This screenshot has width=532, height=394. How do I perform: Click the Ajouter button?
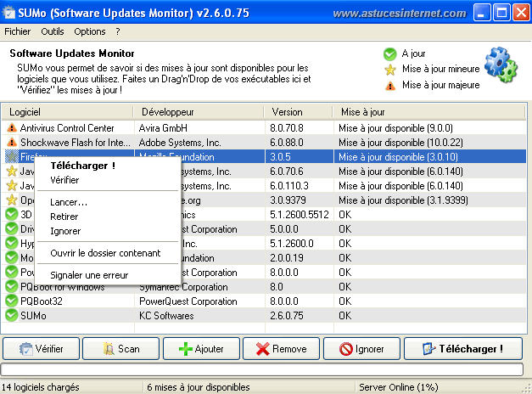201,348
